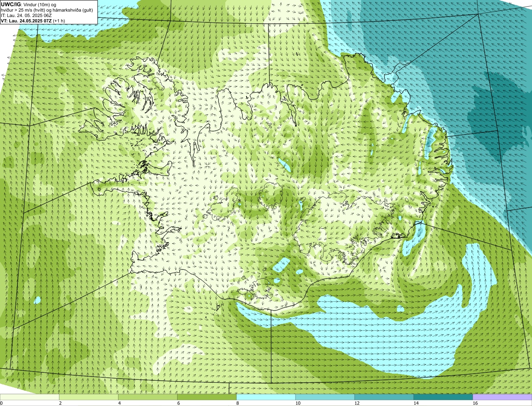532x406 pixels.
Task: Choose the dark teal 14–16 m/s legend swatch
Action: [x=443, y=397]
